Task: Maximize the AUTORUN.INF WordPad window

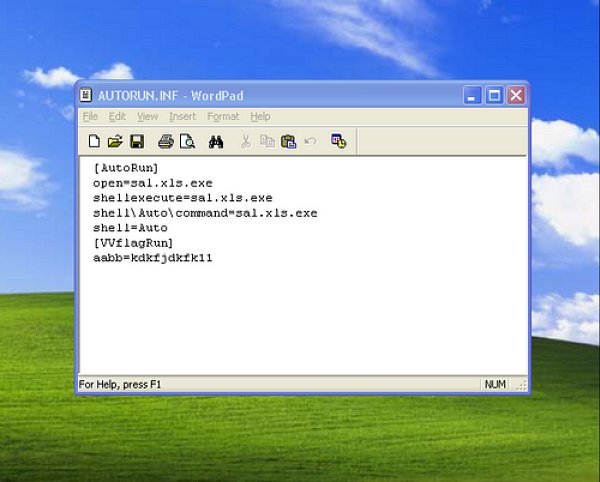Action: (x=494, y=96)
